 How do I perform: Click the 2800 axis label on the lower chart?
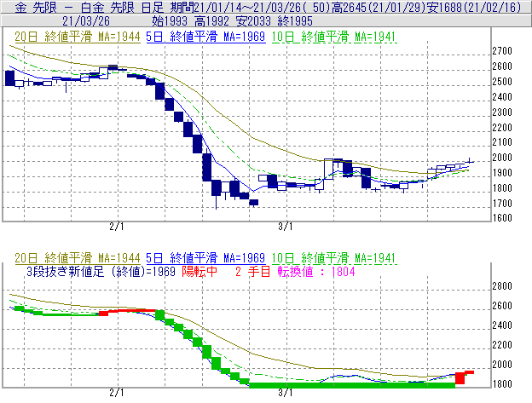pyautogui.click(x=502, y=286)
